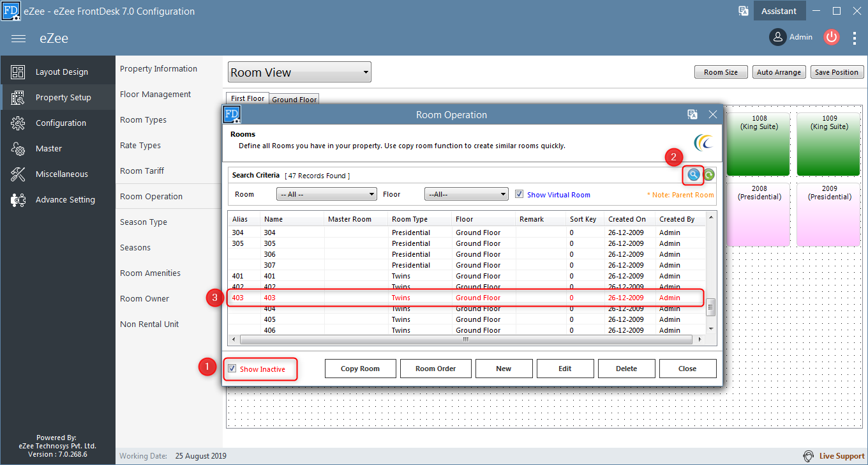
Task: Select the 2008 Presidential room tile
Action: click(x=759, y=214)
